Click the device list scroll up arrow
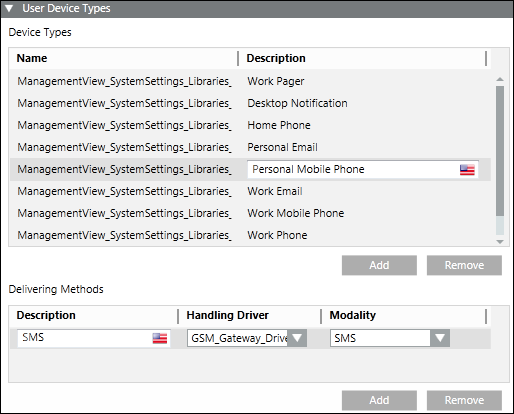 coord(500,79)
